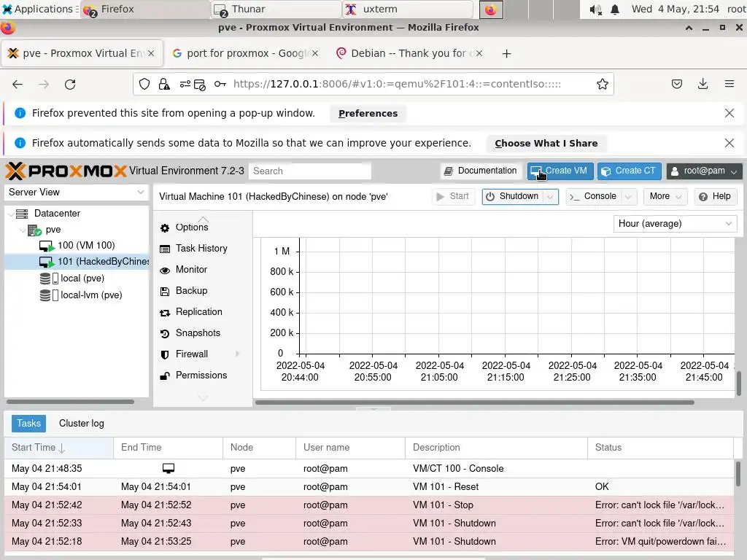The image size is (747, 560).
Task: Open the Pocket save icon
Action: [676, 85]
